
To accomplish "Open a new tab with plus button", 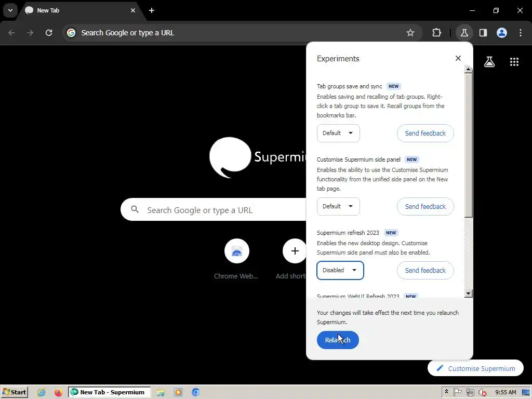I will pyautogui.click(x=152, y=10).
